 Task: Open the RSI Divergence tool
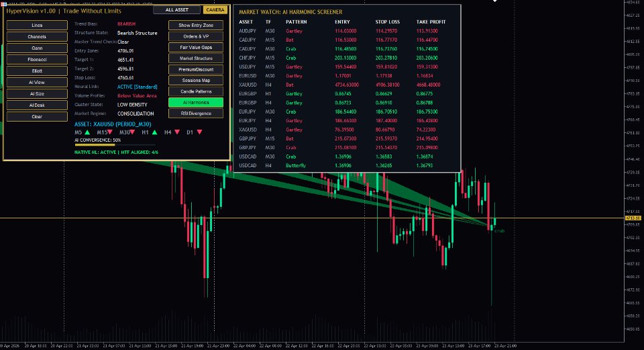[x=196, y=114]
